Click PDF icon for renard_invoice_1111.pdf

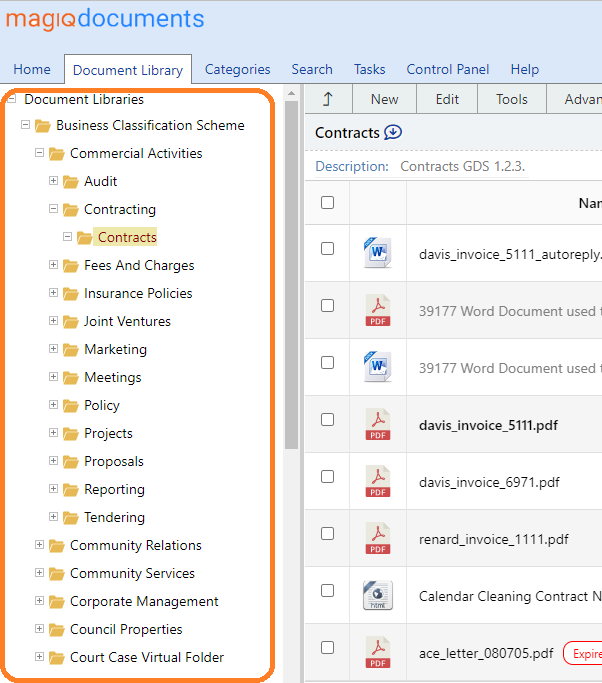coord(377,539)
